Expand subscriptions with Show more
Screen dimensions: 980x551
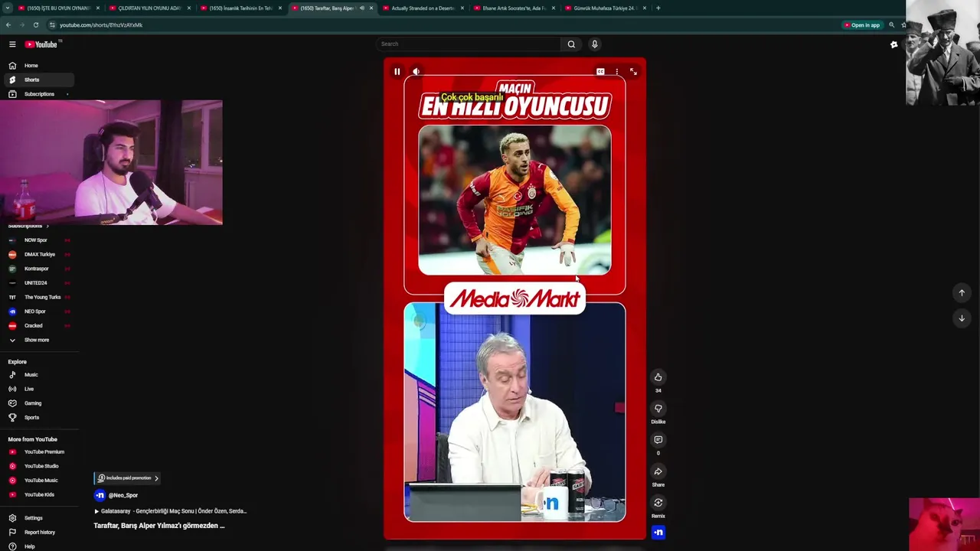(38, 340)
